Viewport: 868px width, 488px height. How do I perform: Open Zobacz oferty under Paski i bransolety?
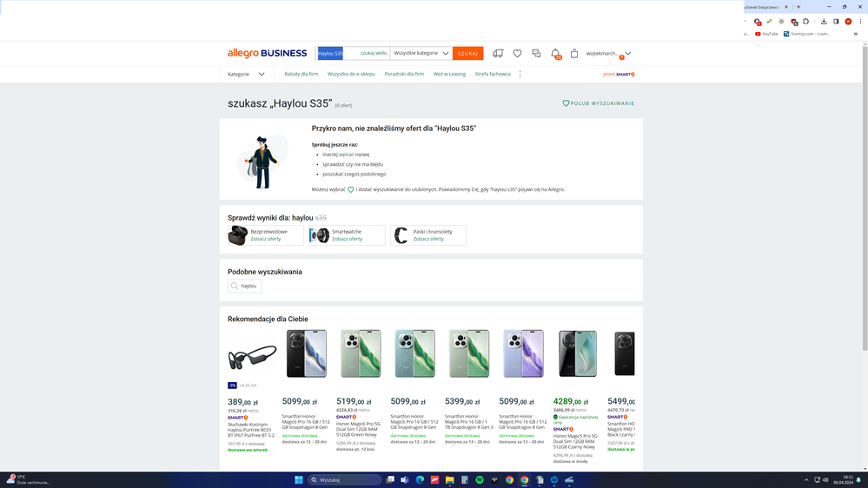pos(428,239)
